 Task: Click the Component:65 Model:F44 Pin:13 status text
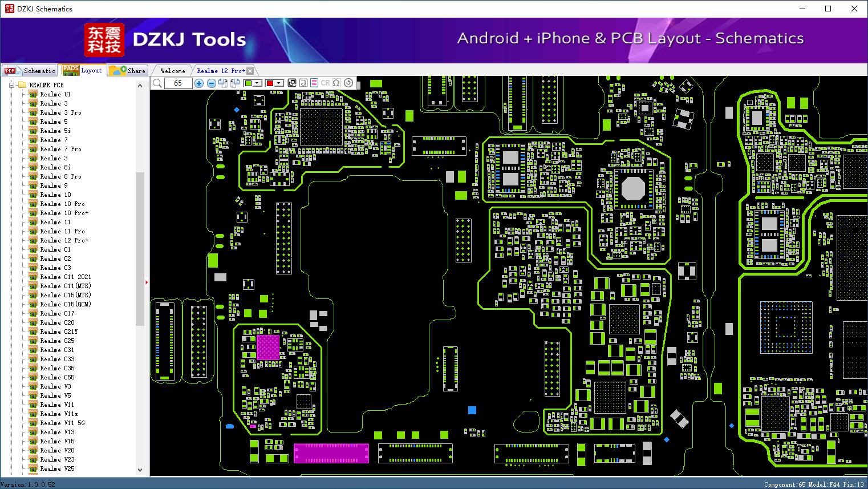(814, 484)
